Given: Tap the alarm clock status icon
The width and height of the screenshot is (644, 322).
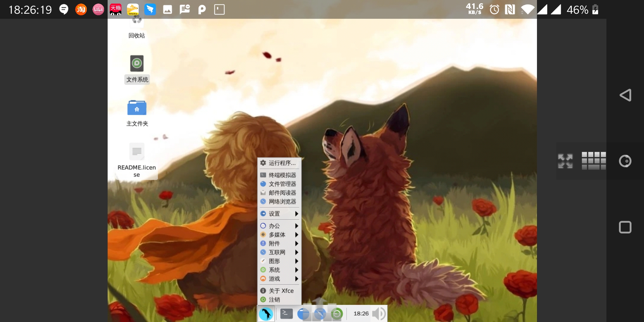Looking at the screenshot, I should point(494,10).
